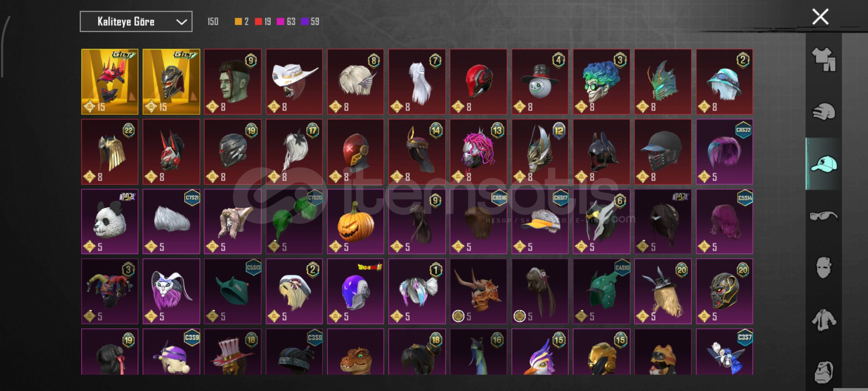
Task: Click the dropdown chevron arrow beside Kaliteye Göre
Action: coord(181,22)
